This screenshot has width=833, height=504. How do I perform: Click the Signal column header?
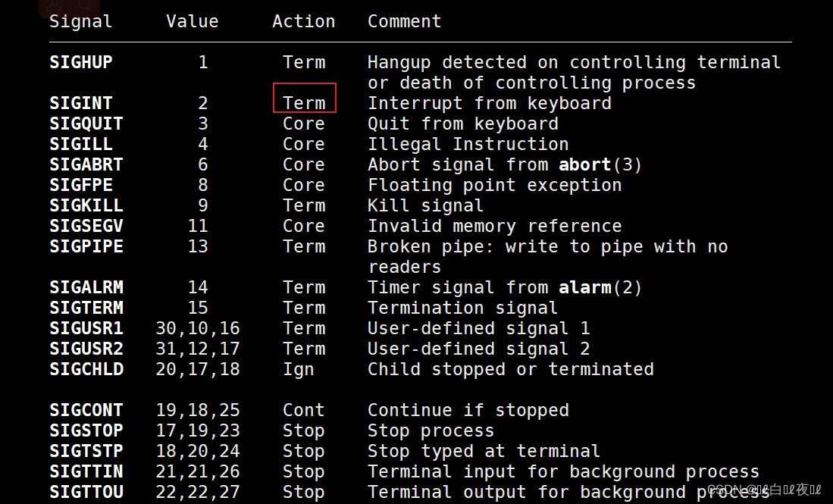point(80,21)
